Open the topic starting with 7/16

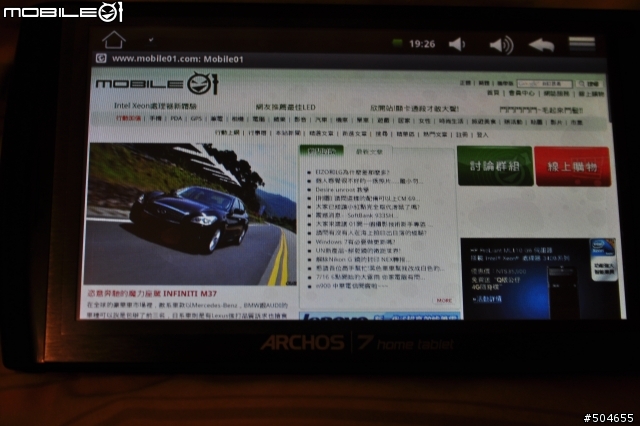click(x=371, y=277)
